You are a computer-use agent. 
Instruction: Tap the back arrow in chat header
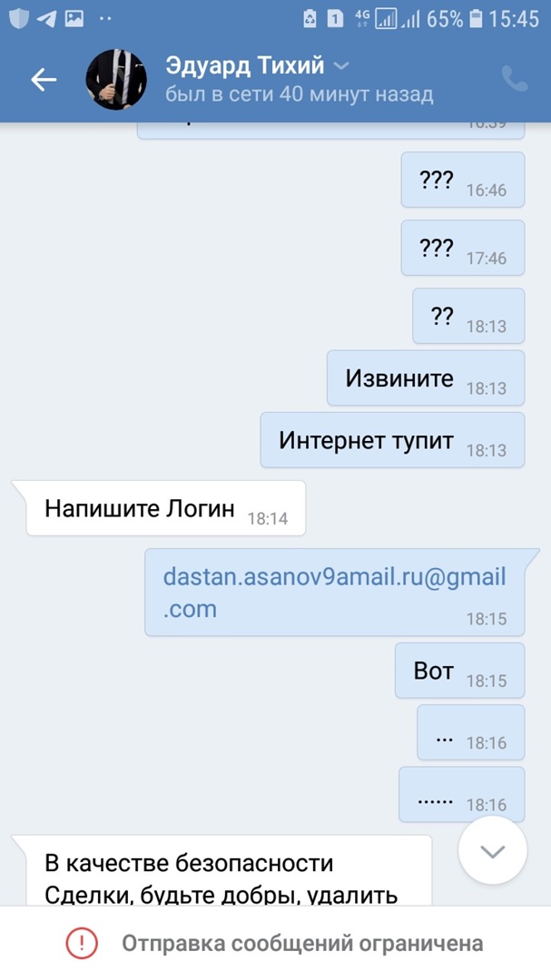tap(44, 79)
